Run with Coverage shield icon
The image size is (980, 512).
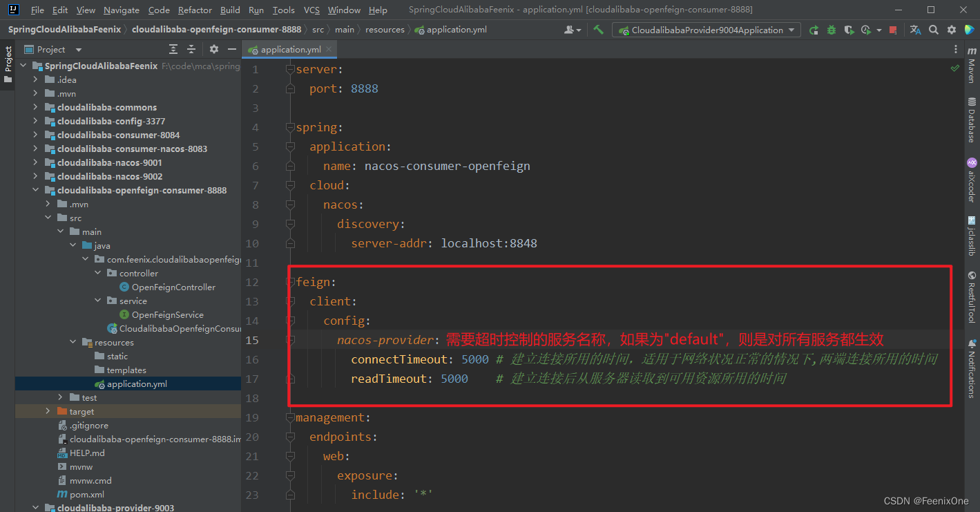849,30
